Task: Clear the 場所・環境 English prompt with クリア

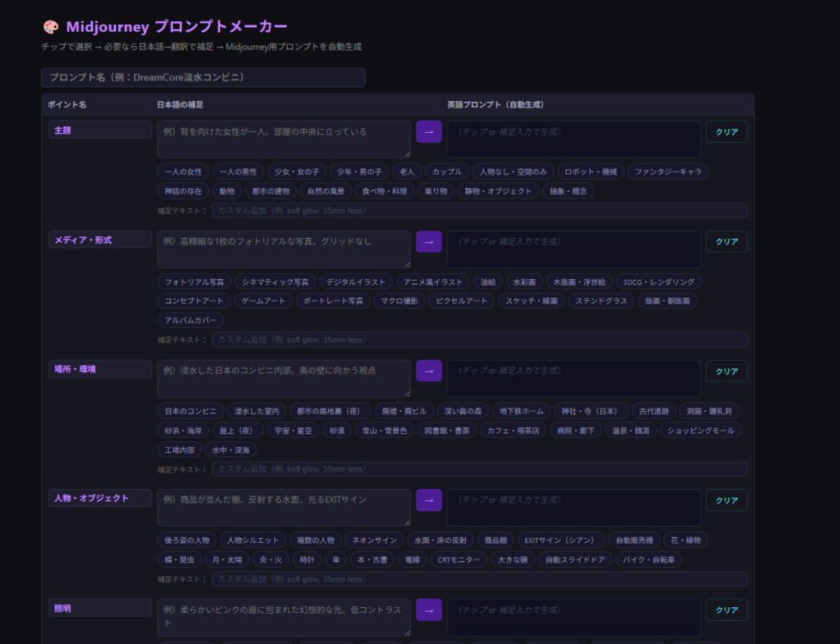Action: click(727, 371)
